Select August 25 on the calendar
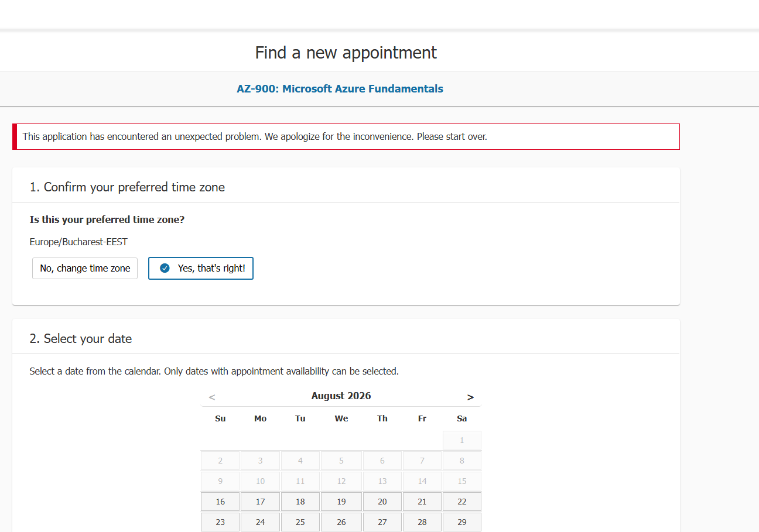 [x=300, y=522]
